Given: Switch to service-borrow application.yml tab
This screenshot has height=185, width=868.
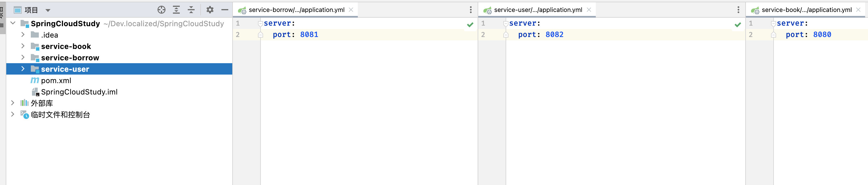Looking at the screenshot, I should tap(296, 10).
